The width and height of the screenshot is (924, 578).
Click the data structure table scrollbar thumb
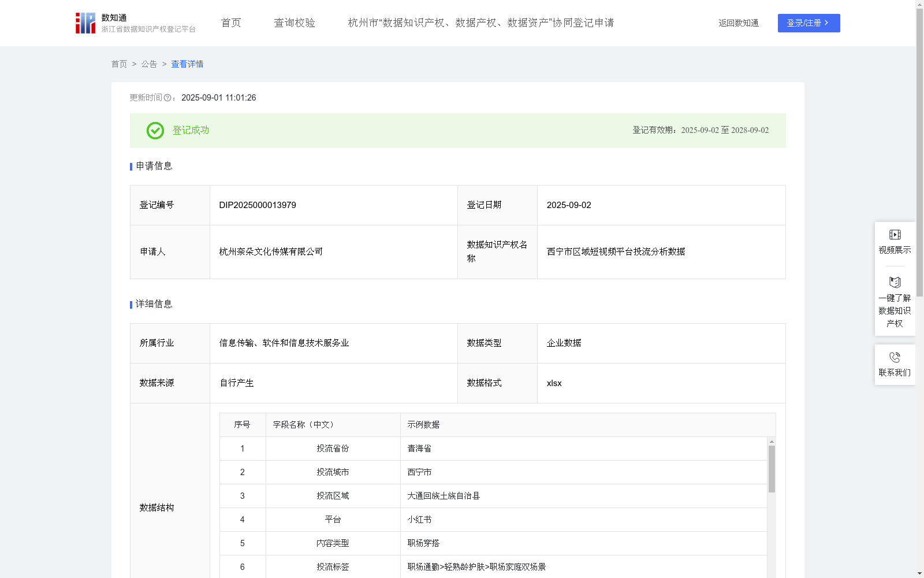point(772,469)
